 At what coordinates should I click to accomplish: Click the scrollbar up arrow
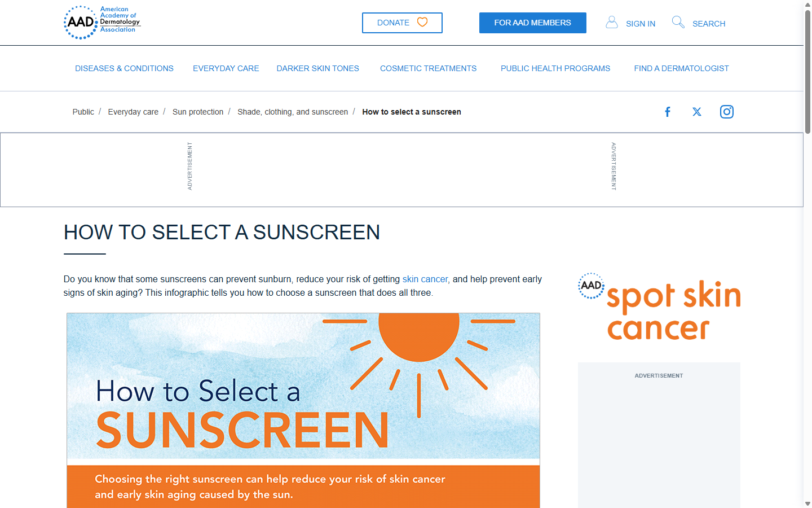(807, 4)
